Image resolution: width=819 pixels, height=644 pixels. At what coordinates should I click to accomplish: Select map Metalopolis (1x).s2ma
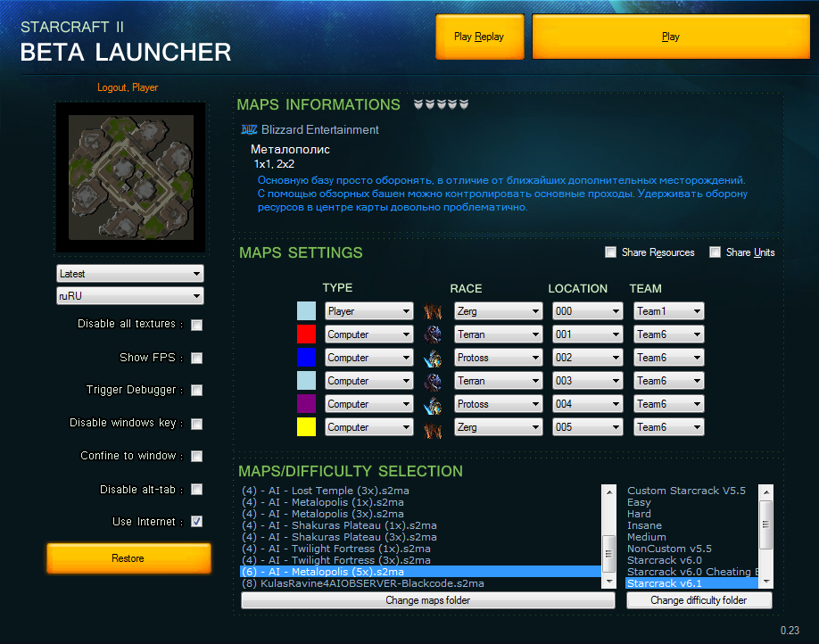tap(420, 502)
